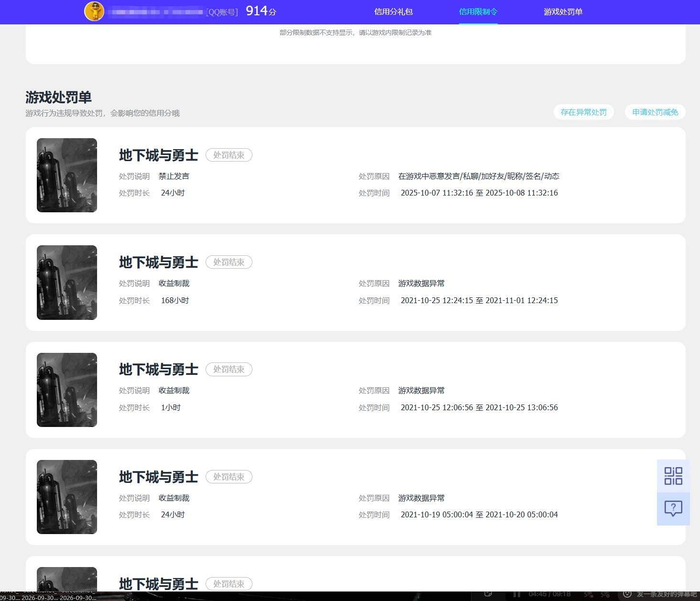
Task: Click the 部分限制数据不支持显示 notice text
Action: pyautogui.click(x=355, y=33)
